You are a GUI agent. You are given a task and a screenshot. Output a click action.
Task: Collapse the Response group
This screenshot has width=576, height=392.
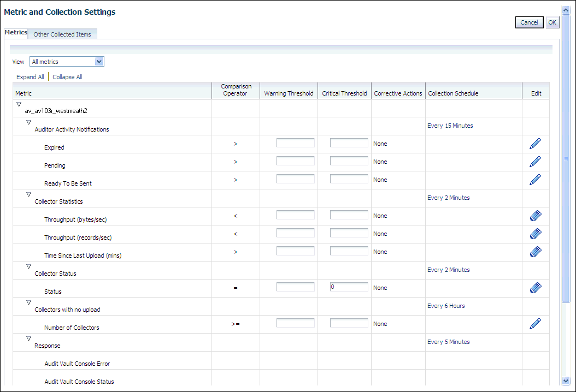[28, 338]
